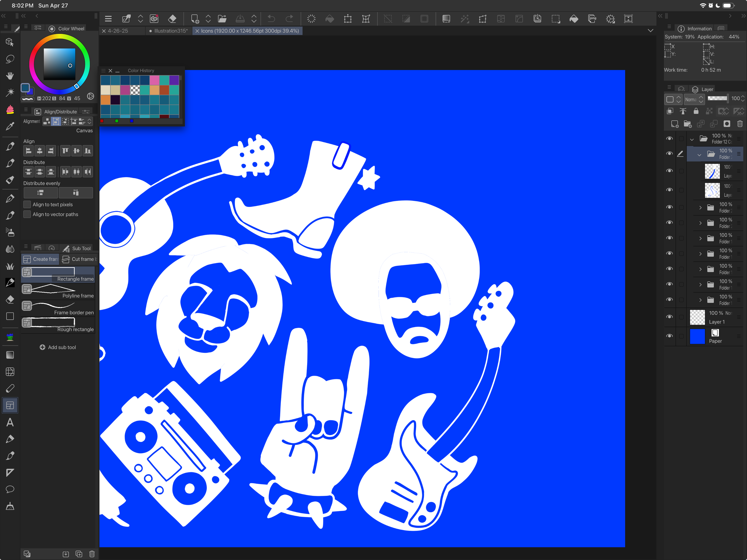Select the Text tool in left toolbar
This screenshot has height=560, width=747.
(10, 422)
